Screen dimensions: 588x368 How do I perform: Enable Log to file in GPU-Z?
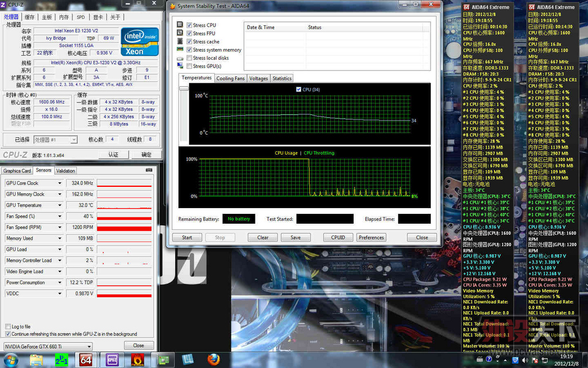tap(8, 327)
